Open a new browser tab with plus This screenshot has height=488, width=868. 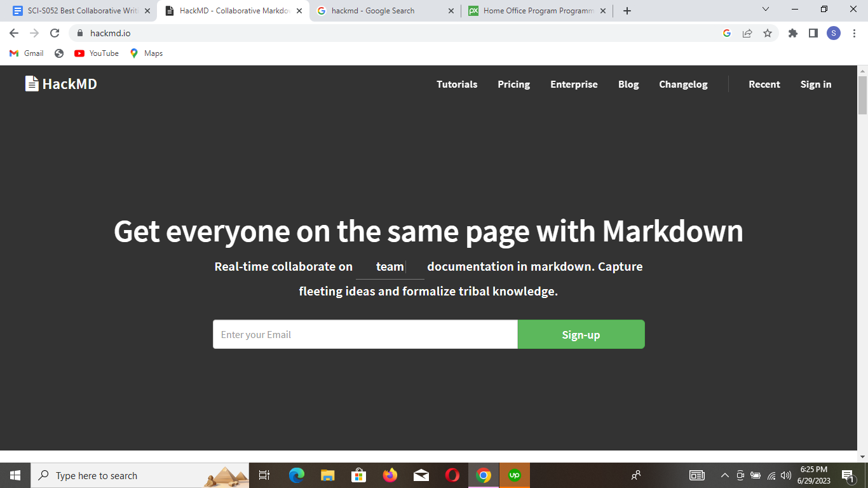[627, 10]
